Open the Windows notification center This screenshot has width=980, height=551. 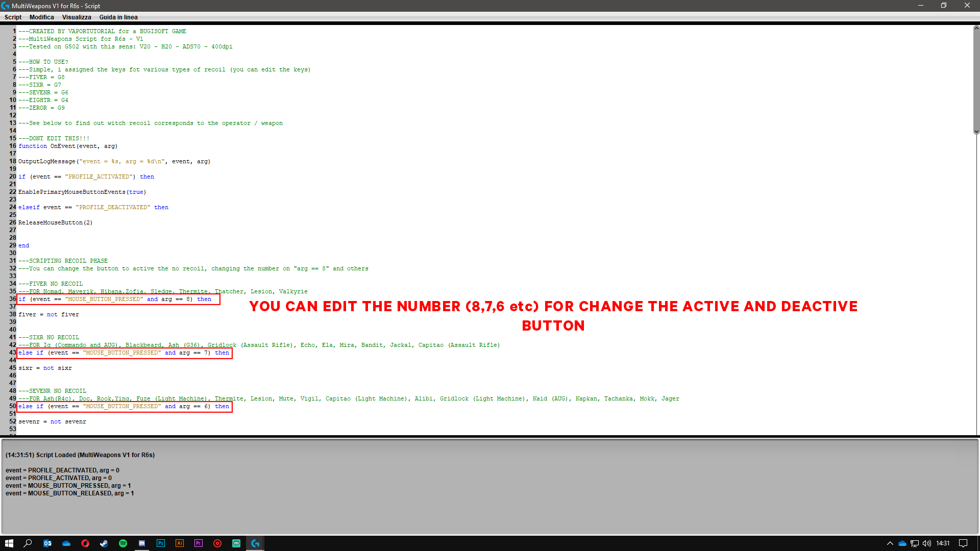point(963,543)
